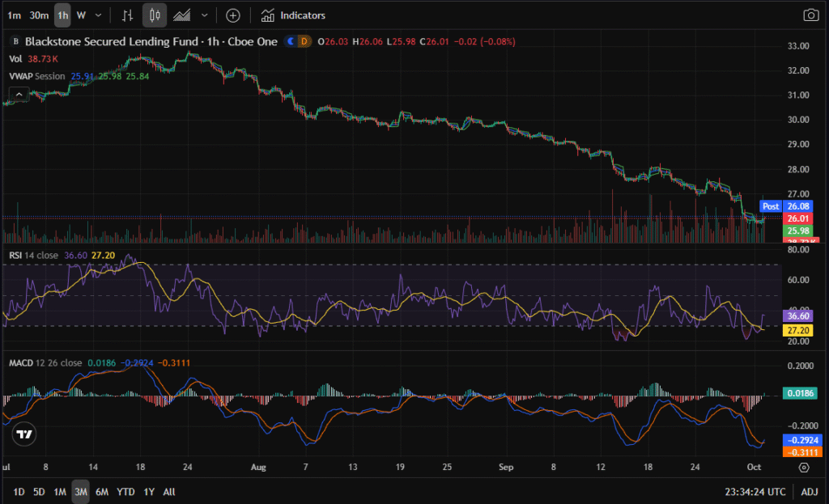This screenshot has width=829, height=504.
Task: Click the RSI 14 close legend label
Action: 33,254
